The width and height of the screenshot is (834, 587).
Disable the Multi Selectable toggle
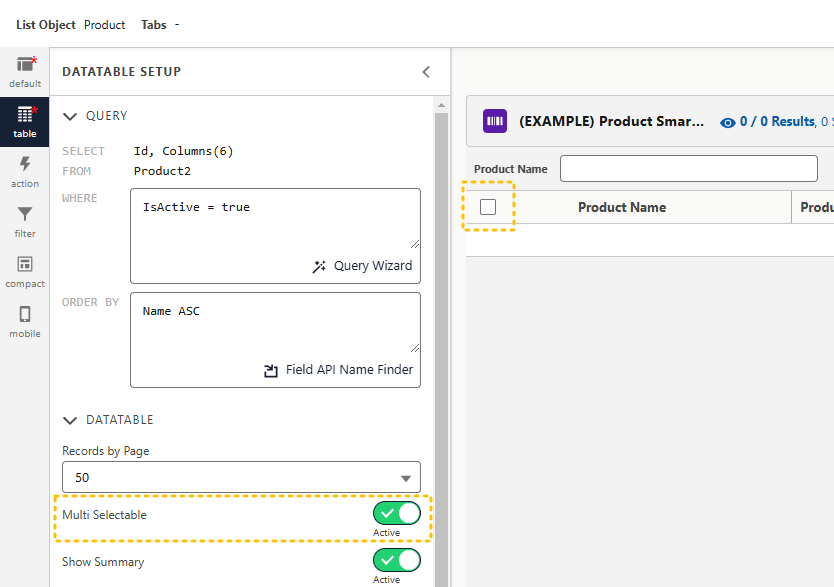coord(397,513)
